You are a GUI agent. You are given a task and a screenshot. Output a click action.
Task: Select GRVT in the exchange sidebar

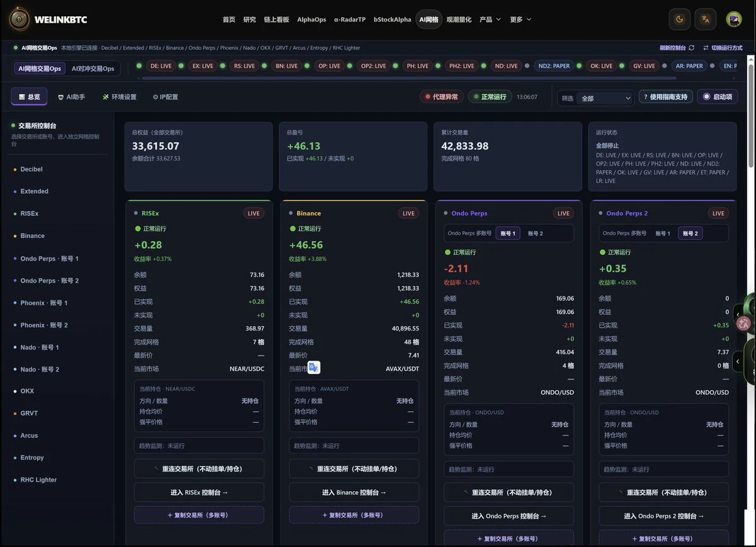tap(29, 414)
